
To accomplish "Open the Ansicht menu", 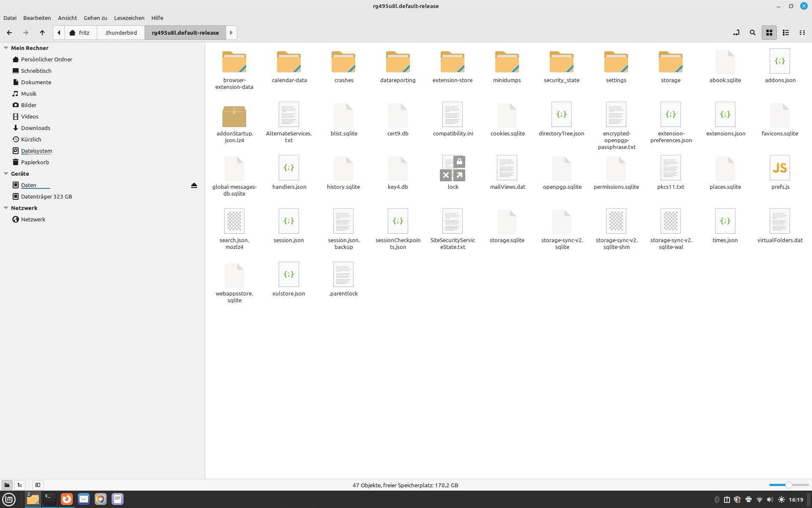I will click(x=67, y=18).
